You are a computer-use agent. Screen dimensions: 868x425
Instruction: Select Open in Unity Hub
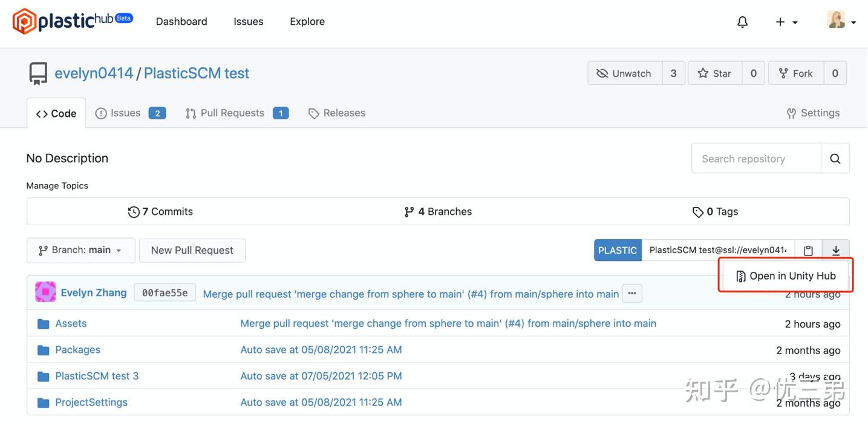click(786, 276)
